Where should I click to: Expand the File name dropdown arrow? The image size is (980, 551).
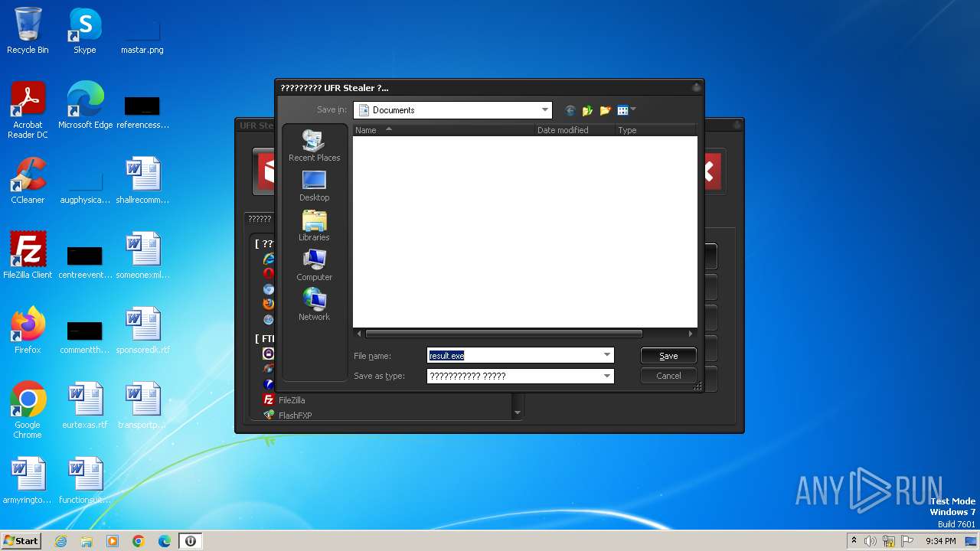(606, 355)
